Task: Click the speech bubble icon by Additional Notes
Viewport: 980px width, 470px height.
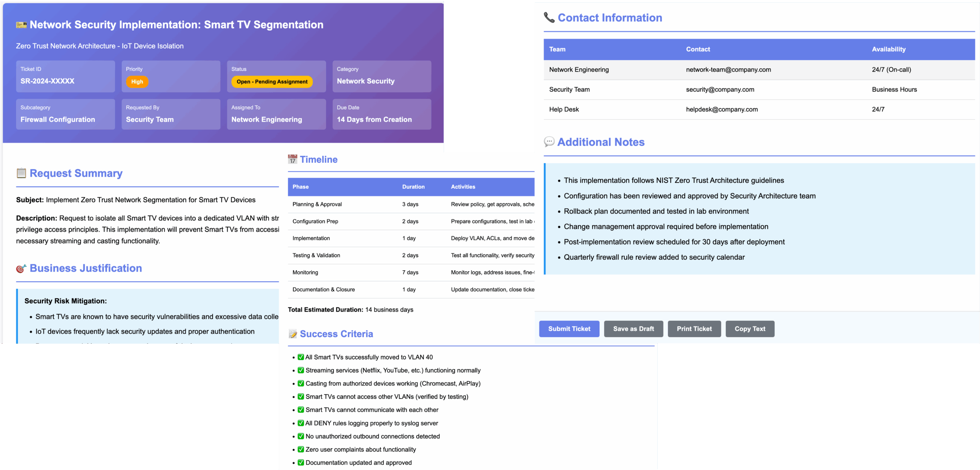Action: click(x=549, y=142)
